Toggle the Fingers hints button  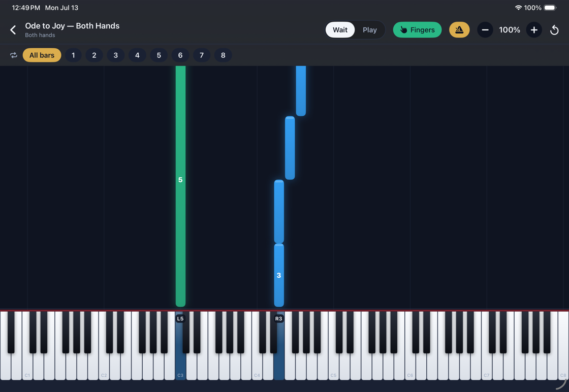pyautogui.click(x=417, y=30)
